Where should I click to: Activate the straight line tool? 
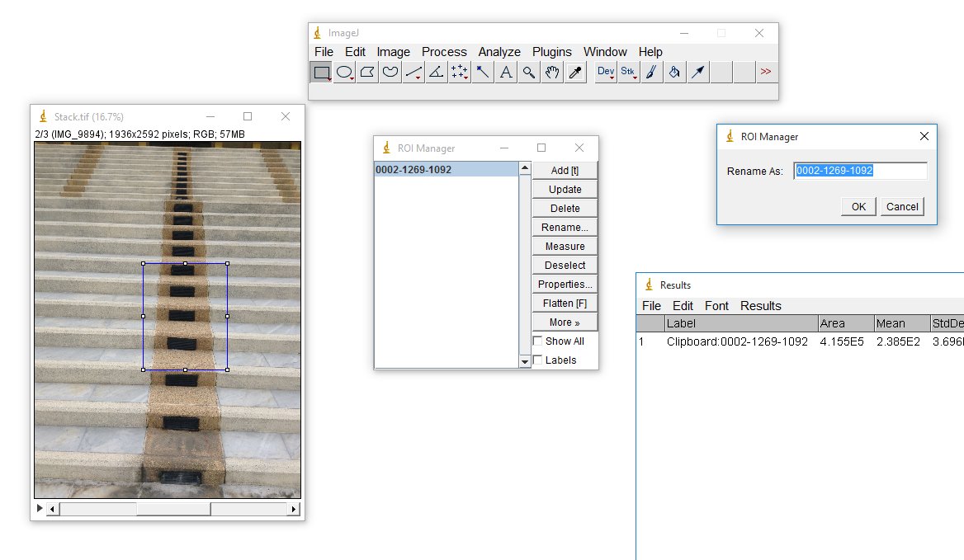[x=413, y=72]
